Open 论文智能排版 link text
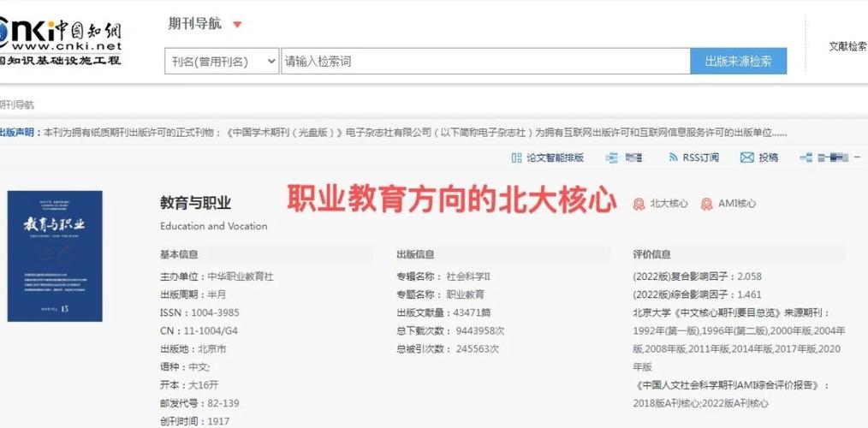This screenshot has width=868, height=428. [x=556, y=158]
